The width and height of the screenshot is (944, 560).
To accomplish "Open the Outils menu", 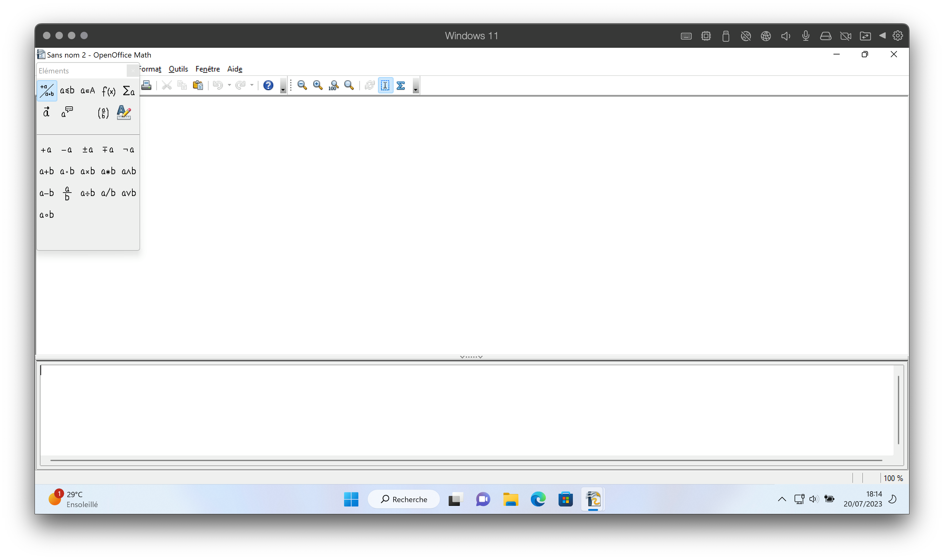I will tap(178, 69).
